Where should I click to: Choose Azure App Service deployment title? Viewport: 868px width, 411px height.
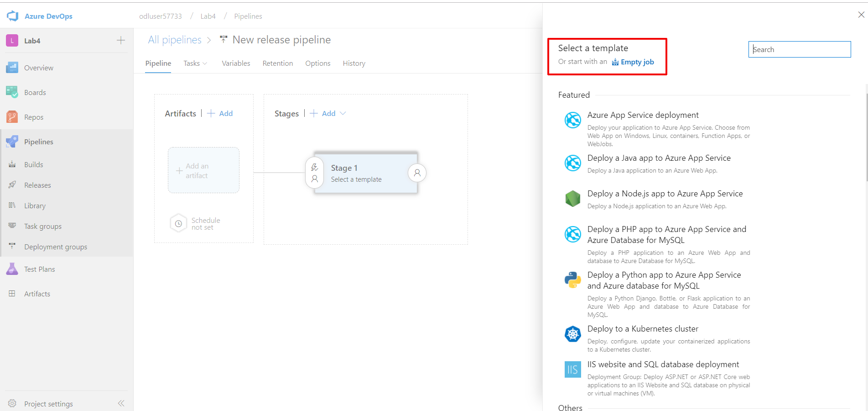click(643, 115)
